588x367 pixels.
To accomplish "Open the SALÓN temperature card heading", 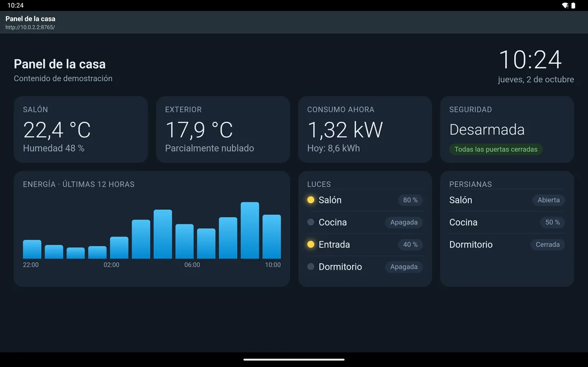I will (x=35, y=110).
